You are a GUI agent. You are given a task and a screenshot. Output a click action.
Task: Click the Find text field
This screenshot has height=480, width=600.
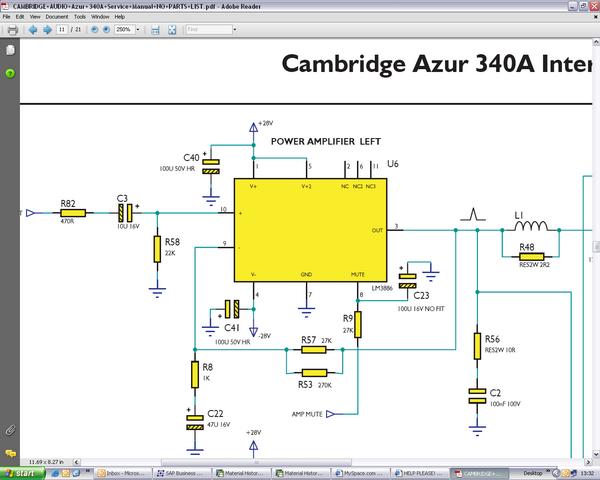click(x=209, y=30)
